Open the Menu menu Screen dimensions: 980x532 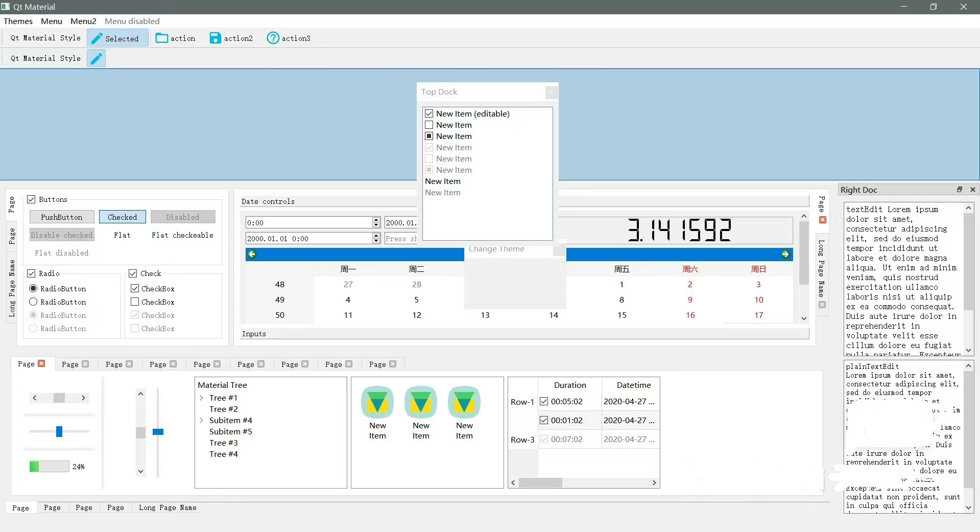[52, 21]
